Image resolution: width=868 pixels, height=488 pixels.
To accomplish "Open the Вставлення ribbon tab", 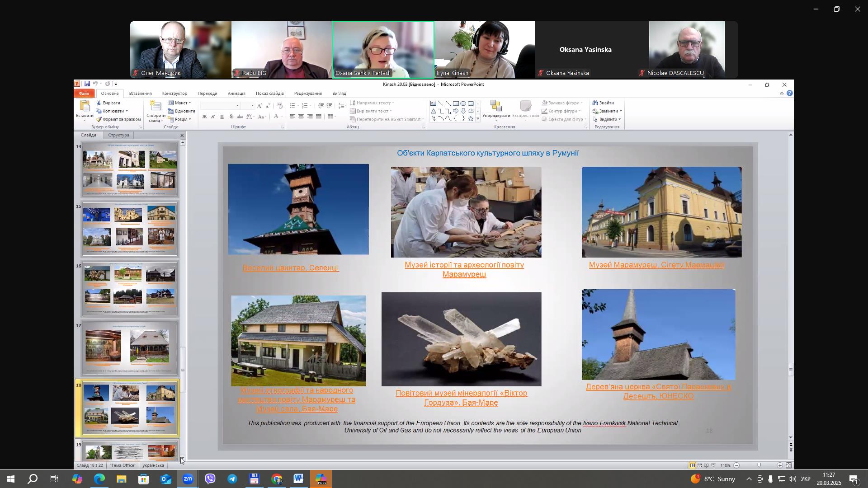I will point(140,94).
